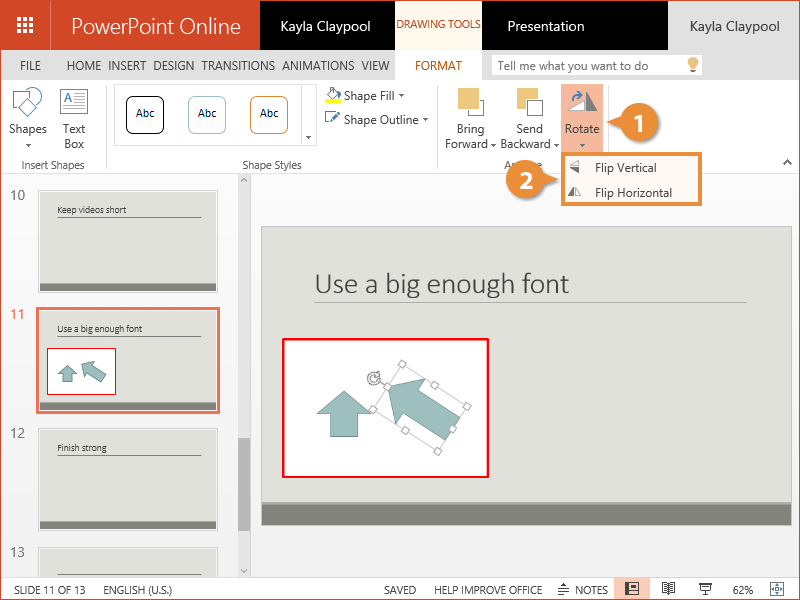Image resolution: width=800 pixels, height=600 pixels.
Task: Choose Flip Vertical from Rotate menu
Action: pos(625,168)
